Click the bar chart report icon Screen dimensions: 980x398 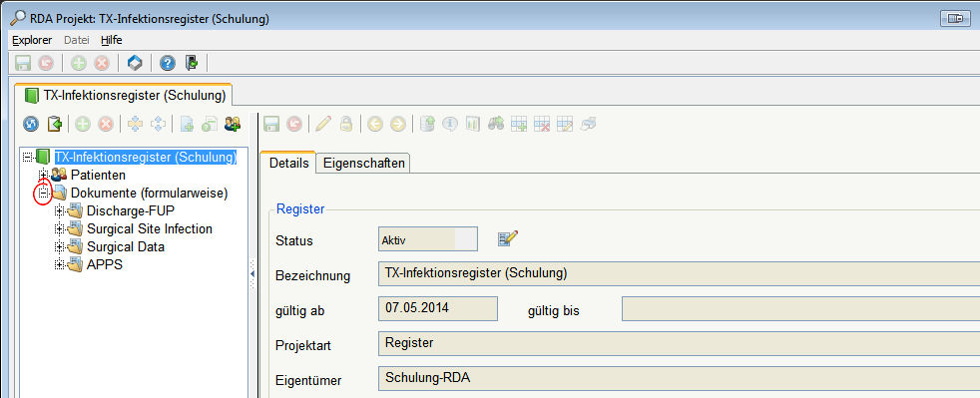tap(473, 125)
